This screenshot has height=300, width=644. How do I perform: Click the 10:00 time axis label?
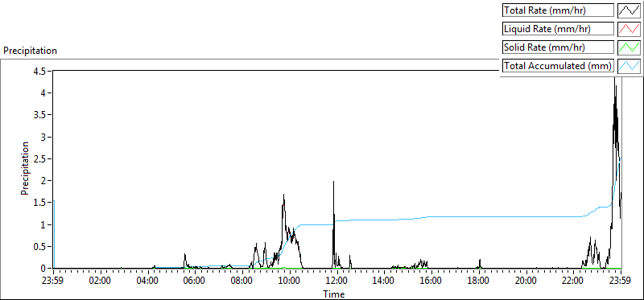pos(290,282)
